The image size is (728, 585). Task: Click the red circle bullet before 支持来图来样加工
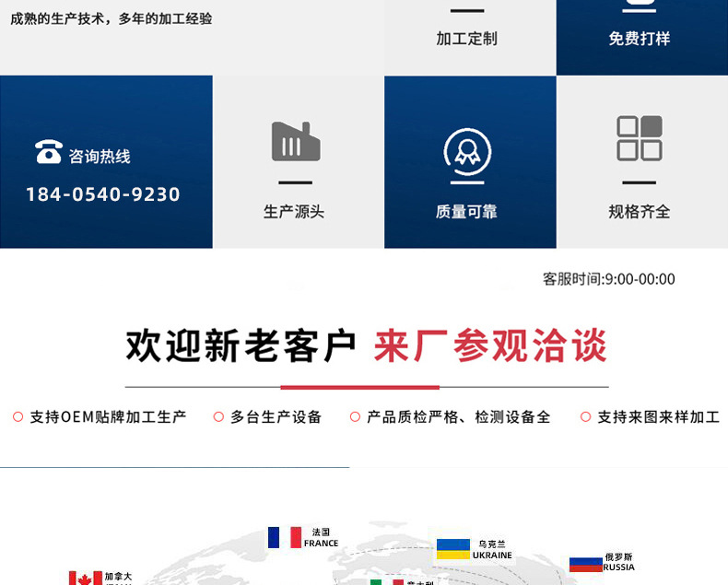point(585,416)
